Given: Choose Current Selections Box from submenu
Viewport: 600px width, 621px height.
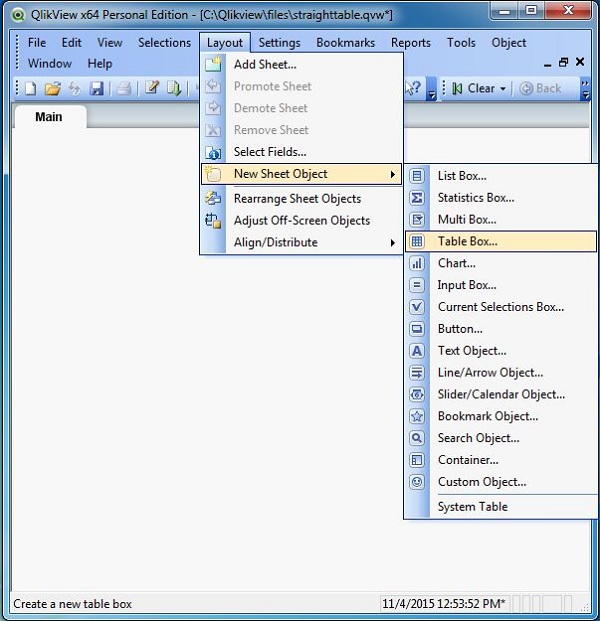Looking at the screenshot, I should [501, 307].
